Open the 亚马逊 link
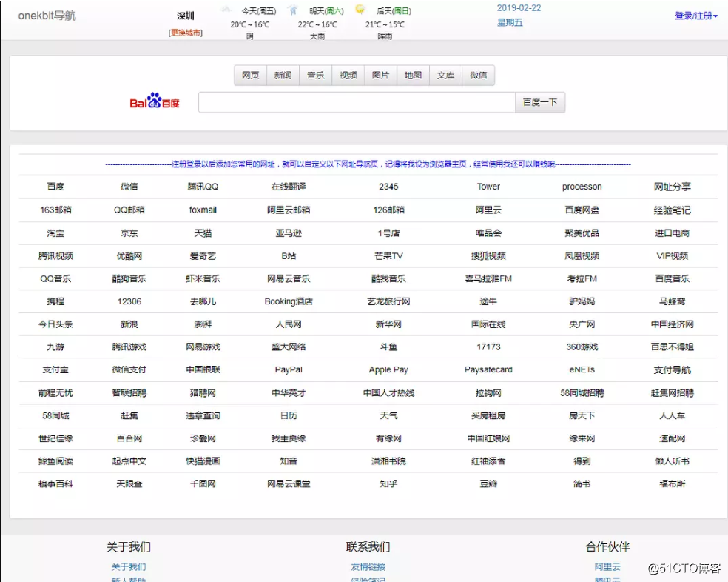 [289, 233]
